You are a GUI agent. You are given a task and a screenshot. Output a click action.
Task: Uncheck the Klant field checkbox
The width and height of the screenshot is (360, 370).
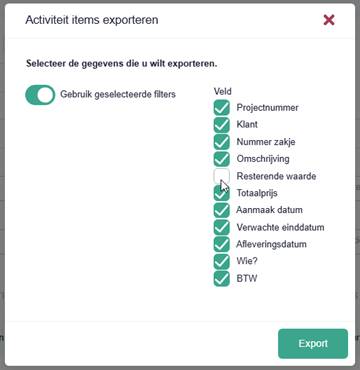tap(222, 125)
